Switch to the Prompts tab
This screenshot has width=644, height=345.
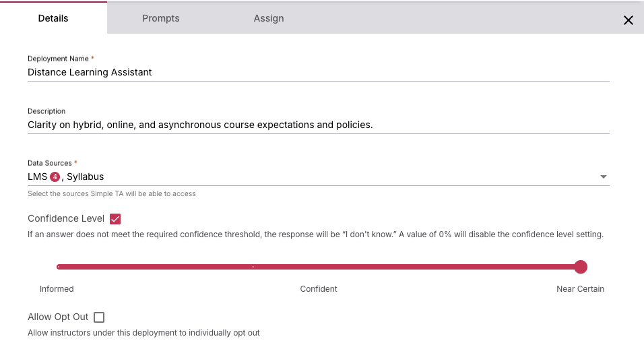click(161, 18)
